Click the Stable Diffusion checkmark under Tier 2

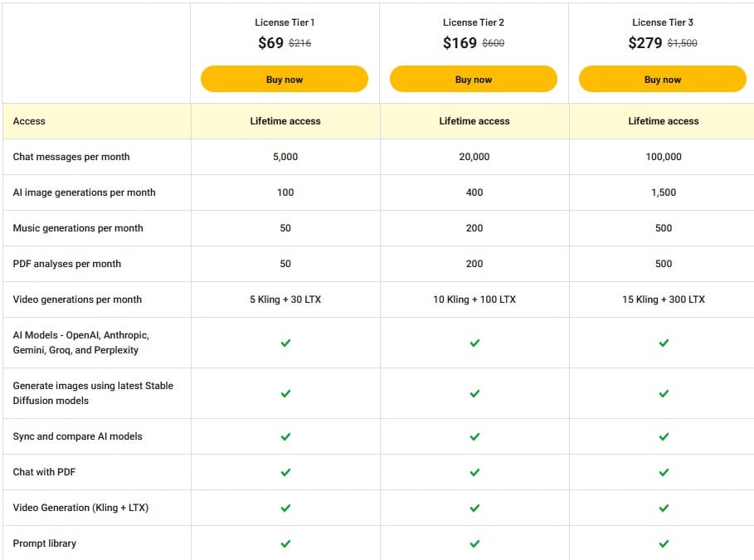474,393
